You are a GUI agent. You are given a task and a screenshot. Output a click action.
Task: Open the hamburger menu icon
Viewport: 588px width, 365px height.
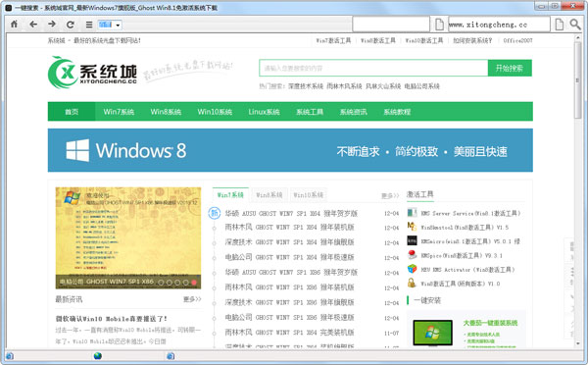point(89,25)
